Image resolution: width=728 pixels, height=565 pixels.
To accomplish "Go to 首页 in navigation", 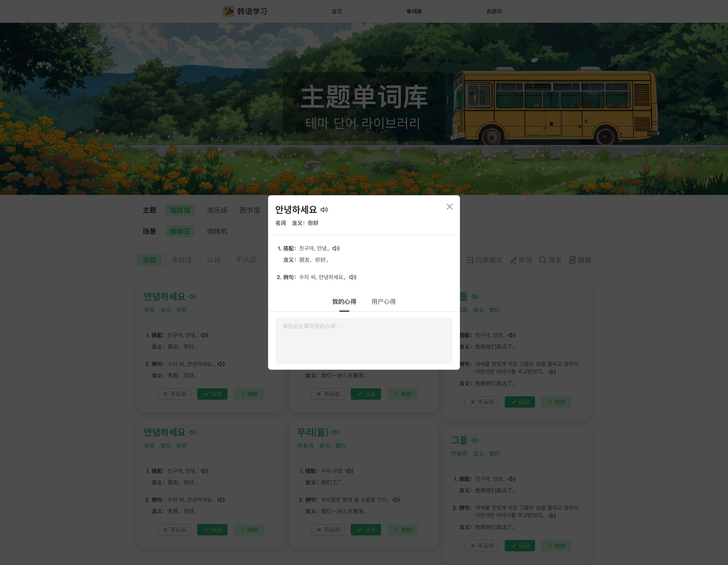I will (337, 11).
